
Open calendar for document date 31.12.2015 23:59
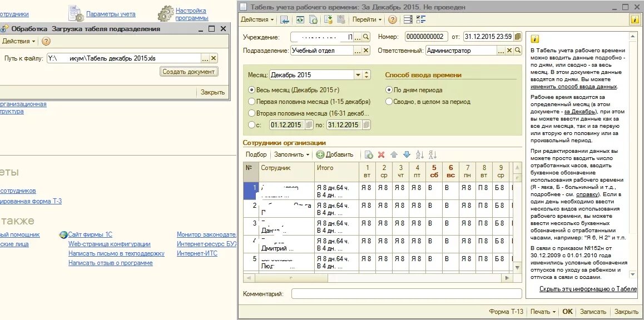[x=518, y=37]
